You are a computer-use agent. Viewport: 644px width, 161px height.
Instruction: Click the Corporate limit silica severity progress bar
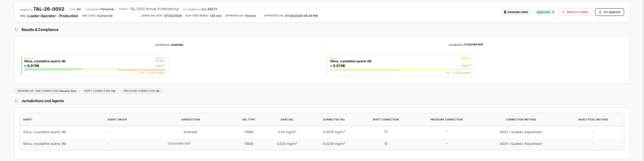coord(400,69)
